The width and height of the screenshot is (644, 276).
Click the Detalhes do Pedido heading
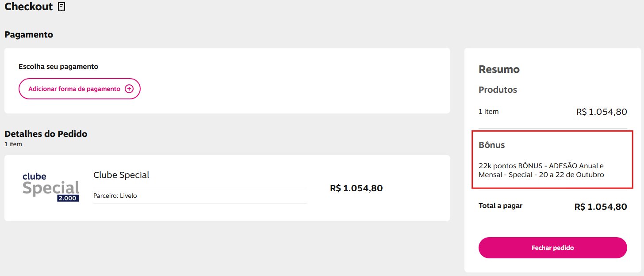(46, 134)
